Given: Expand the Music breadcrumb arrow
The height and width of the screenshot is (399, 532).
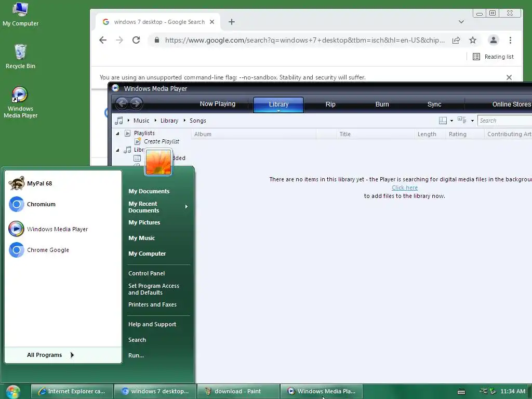Looking at the screenshot, I should point(129,121).
